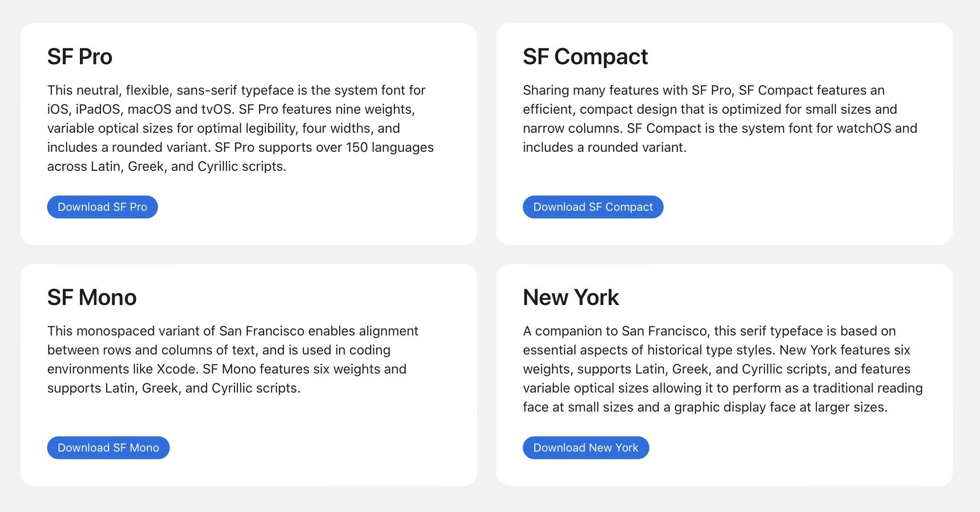
Task: Download the serif companion typeface
Action: [x=586, y=447]
